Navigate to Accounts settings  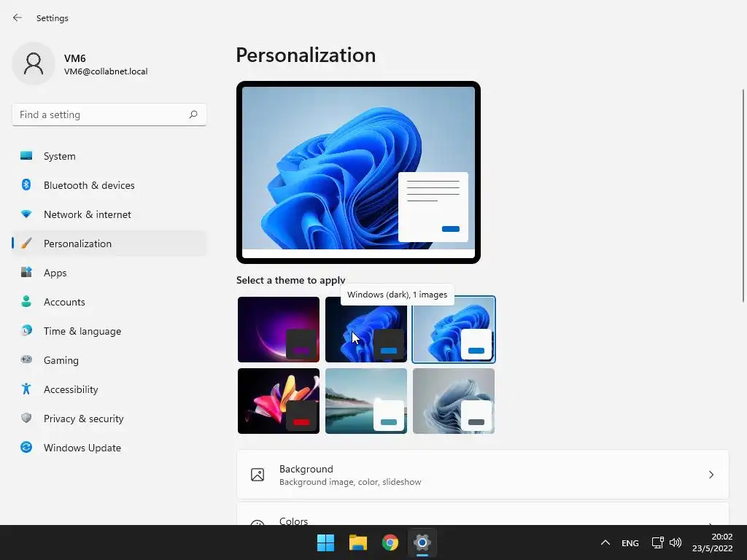pyautogui.click(x=109, y=302)
